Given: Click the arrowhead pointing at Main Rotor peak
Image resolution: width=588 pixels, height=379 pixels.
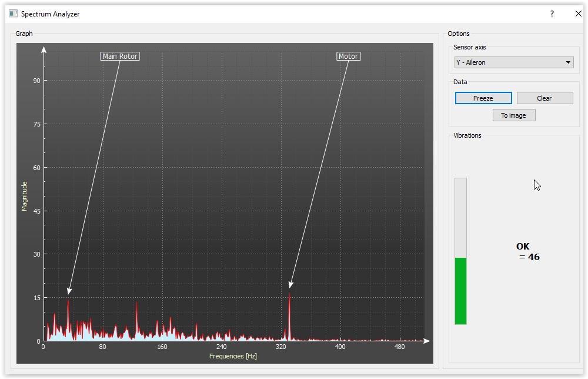Looking at the screenshot, I should (69, 291).
